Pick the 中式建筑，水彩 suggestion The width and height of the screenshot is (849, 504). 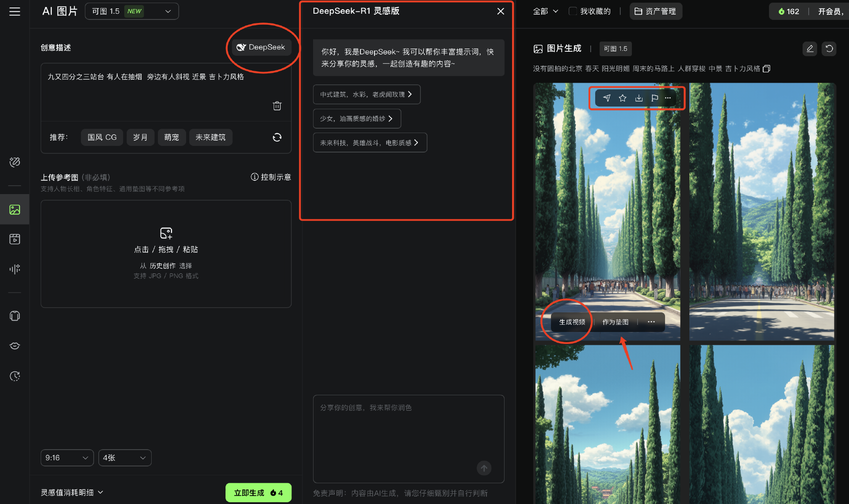click(x=367, y=95)
